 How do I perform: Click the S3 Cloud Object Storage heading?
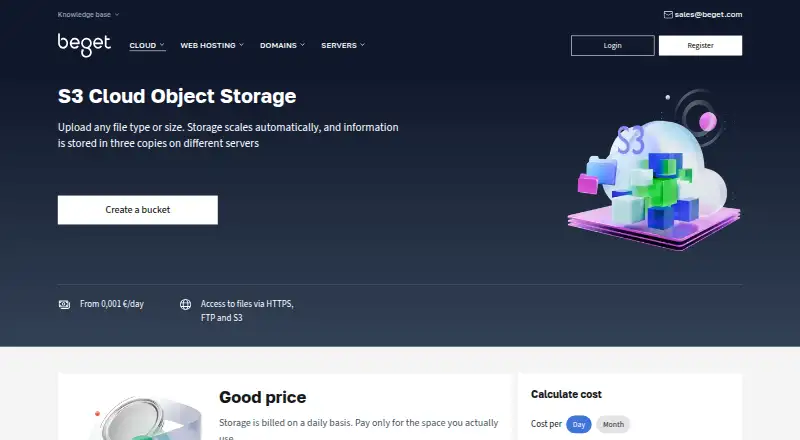click(x=177, y=96)
